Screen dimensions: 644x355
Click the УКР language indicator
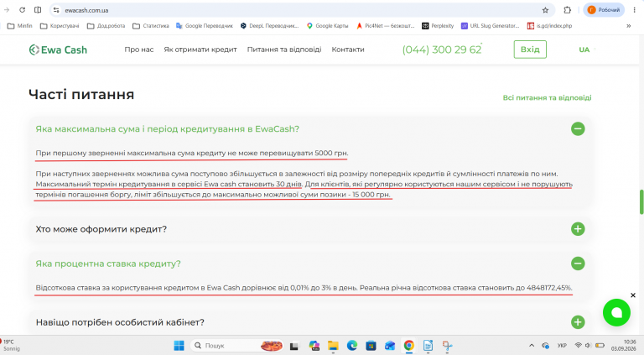[x=562, y=346]
